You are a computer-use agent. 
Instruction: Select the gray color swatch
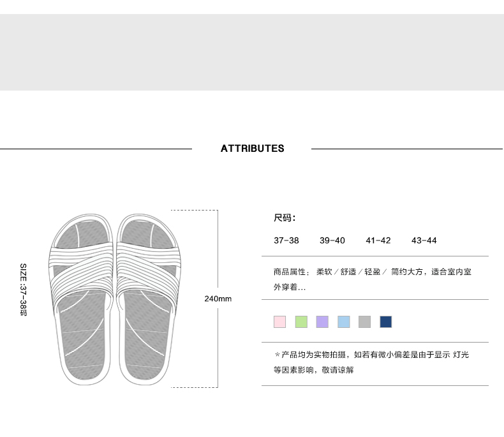pyautogui.click(x=364, y=322)
